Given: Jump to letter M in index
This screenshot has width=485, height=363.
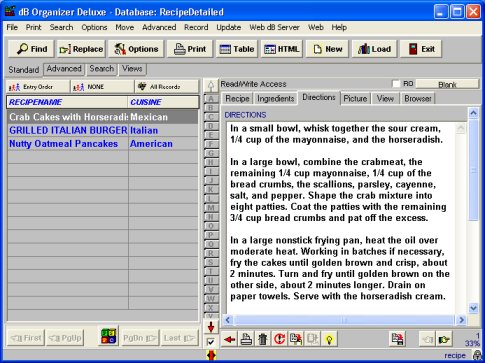Looking at the screenshot, I should pyautogui.click(x=211, y=208).
